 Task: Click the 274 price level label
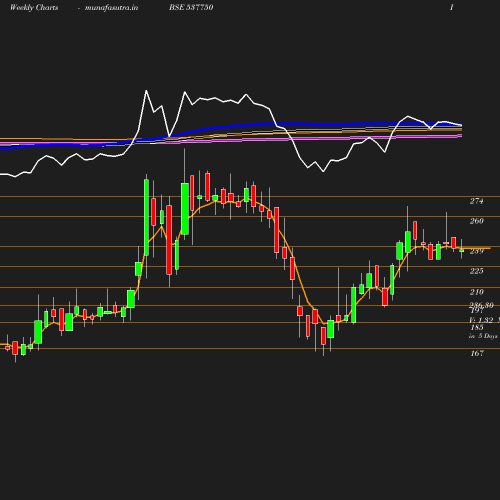(x=476, y=201)
